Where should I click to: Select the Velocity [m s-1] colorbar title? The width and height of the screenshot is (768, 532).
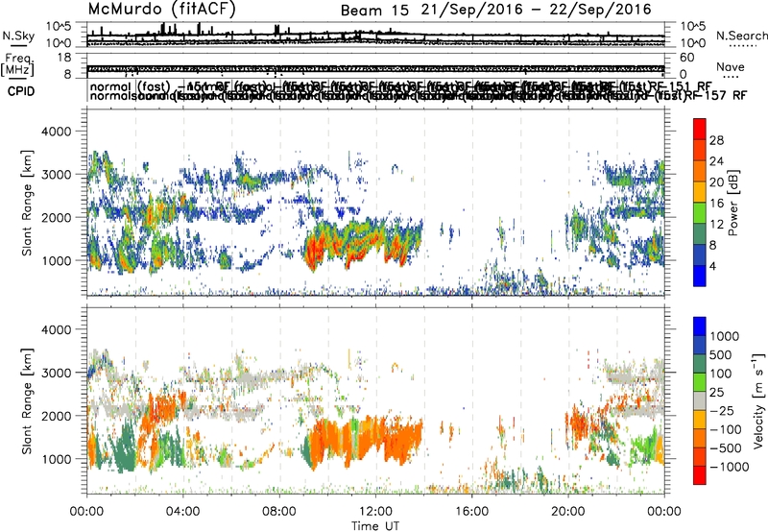coord(758,401)
